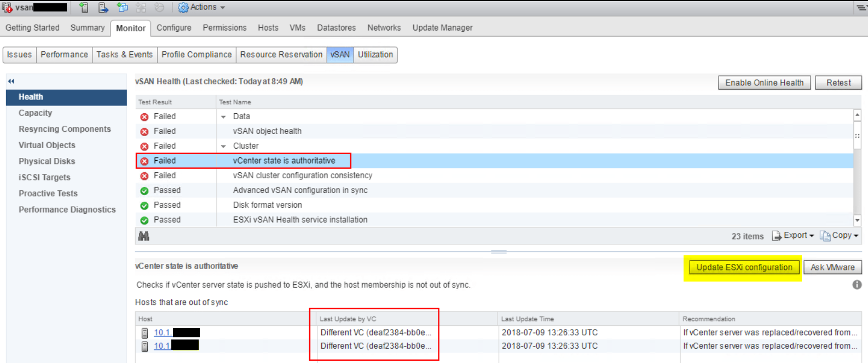Screen dimensions: 868x363
Task: Select Resyncing Components in sidebar
Action: 65,129
